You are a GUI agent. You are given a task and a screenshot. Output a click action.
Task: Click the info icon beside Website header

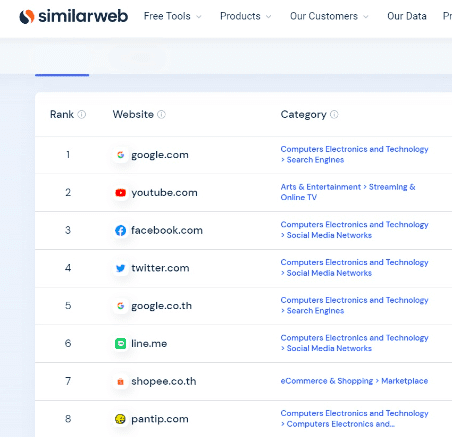[x=161, y=115]
